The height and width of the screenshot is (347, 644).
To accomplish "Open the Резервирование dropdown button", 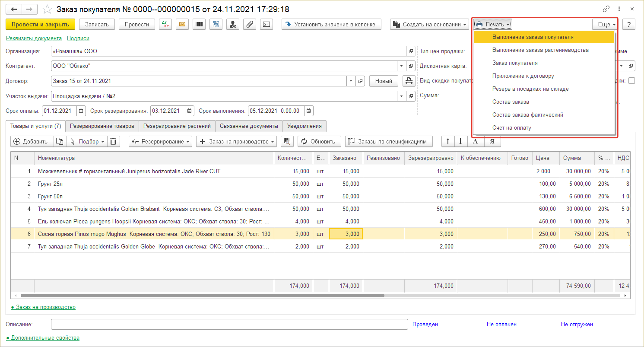I will (160, 141).
